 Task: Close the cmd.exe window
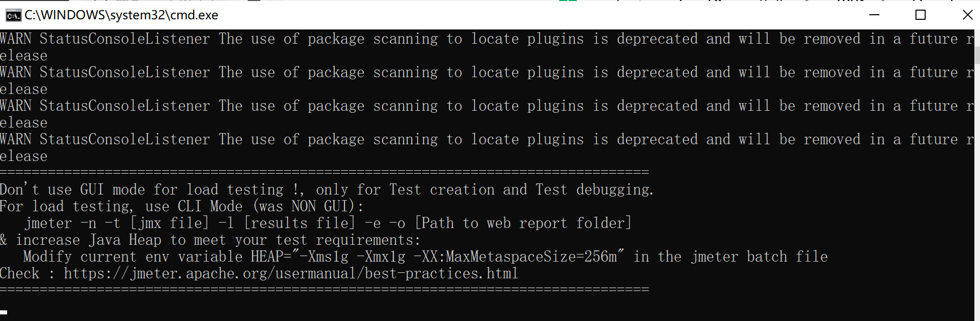(x=968, y=15)
